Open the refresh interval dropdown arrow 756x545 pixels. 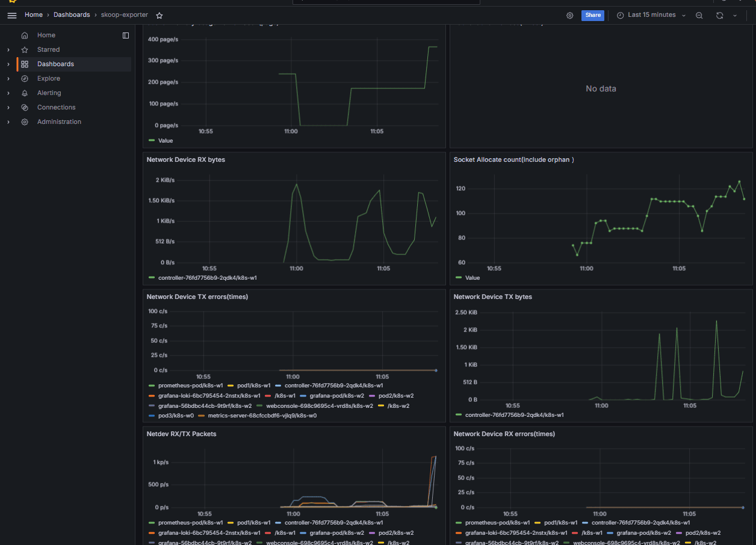(x=735, y=16)
